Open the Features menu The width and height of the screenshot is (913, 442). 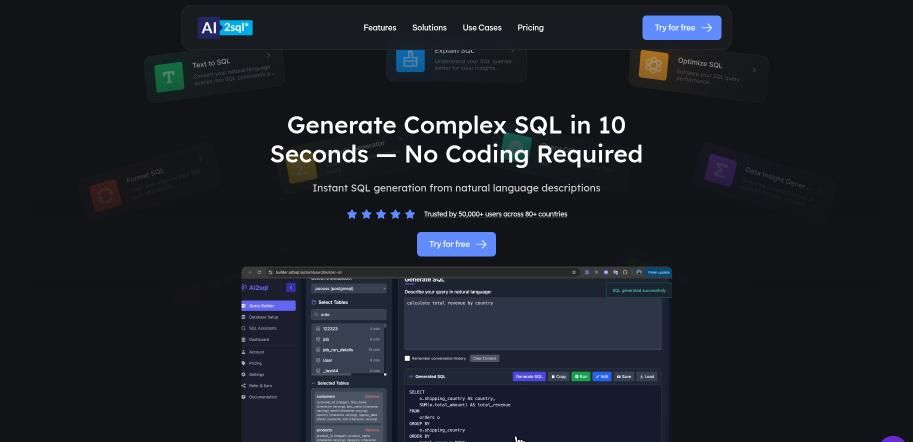coord(380,27)
